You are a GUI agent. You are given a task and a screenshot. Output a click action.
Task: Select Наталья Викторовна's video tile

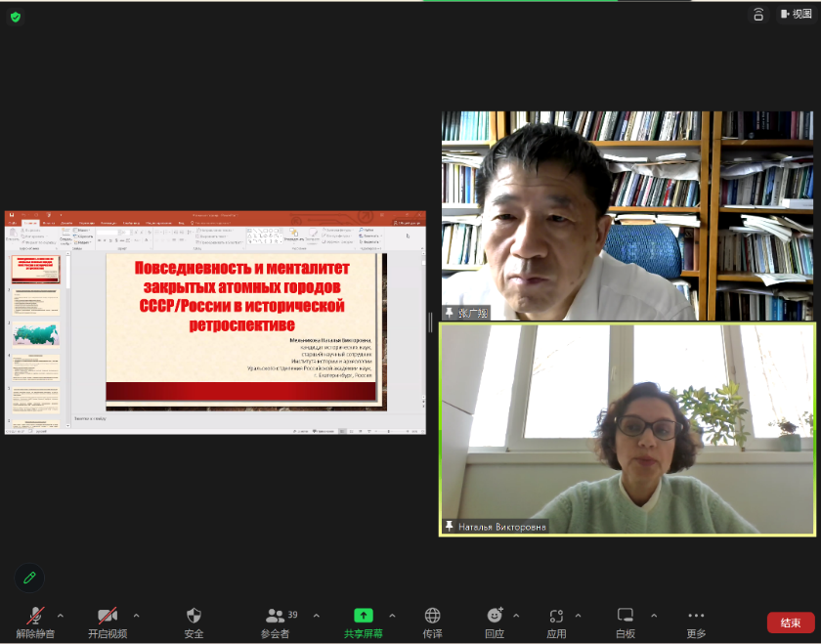coord(627,430)
